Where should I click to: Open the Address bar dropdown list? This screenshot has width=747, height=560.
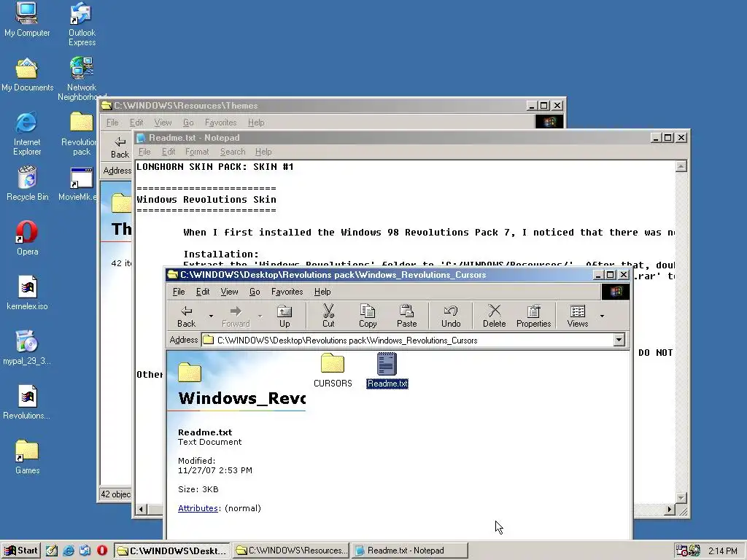[x=619, y=340]
